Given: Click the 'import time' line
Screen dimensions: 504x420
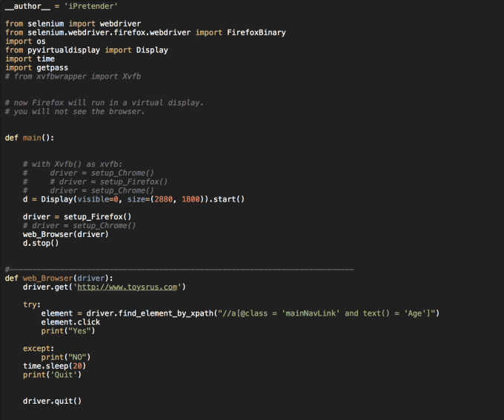Looking at the screenshot, I should click(30, 59).
